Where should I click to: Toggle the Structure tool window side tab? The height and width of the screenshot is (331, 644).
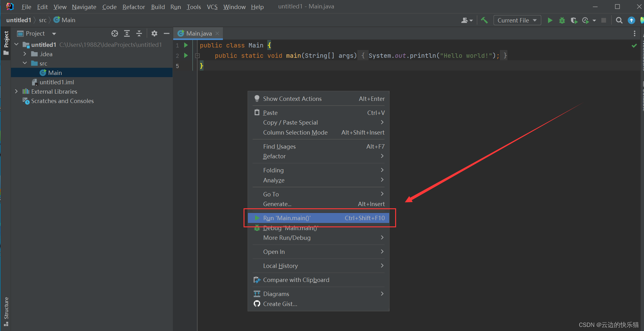(x=6, y=311)
